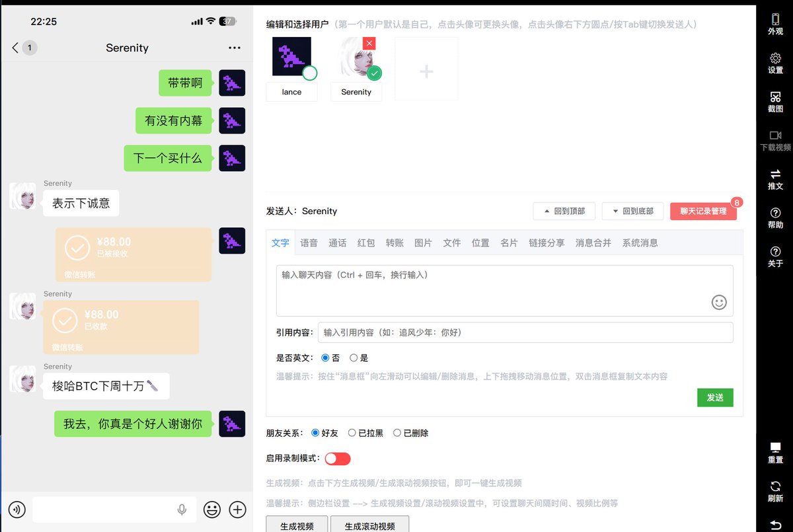Remove Serenity user with red X
Viewport: 793px width, 532px height.
click(369, 43)
